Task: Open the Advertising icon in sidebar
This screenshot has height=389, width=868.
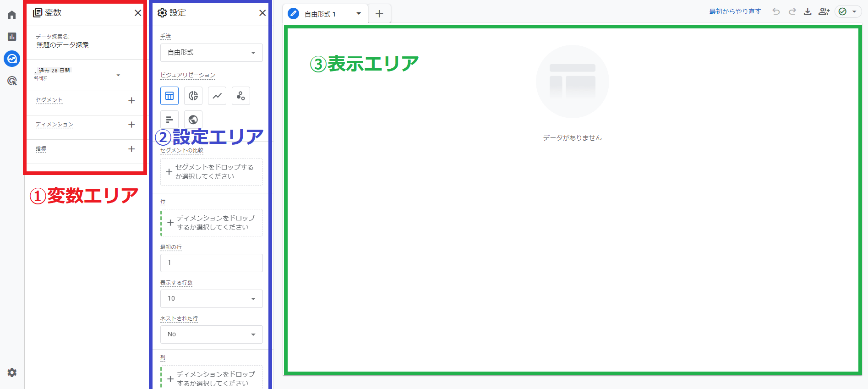Action: coord(12,81)
